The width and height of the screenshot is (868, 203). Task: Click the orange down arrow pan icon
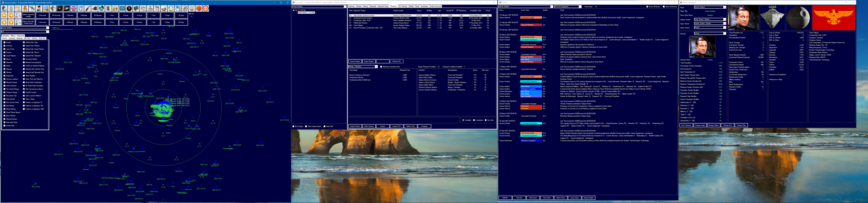click(x=4, y=22)
